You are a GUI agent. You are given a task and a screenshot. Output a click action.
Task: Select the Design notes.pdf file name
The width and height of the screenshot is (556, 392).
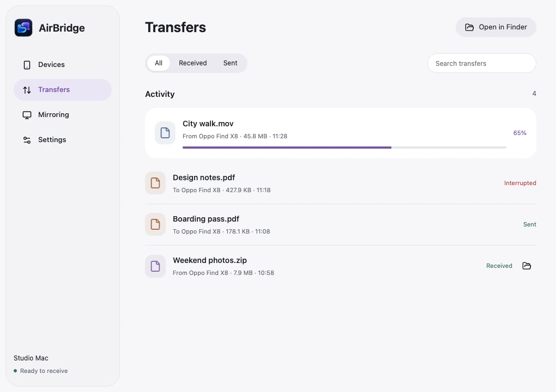click(x=204, y=177)
